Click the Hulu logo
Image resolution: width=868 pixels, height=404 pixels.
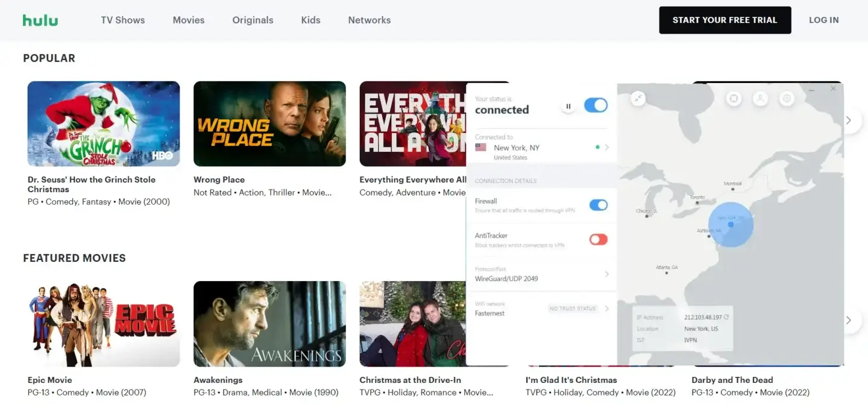pos(40,19)
